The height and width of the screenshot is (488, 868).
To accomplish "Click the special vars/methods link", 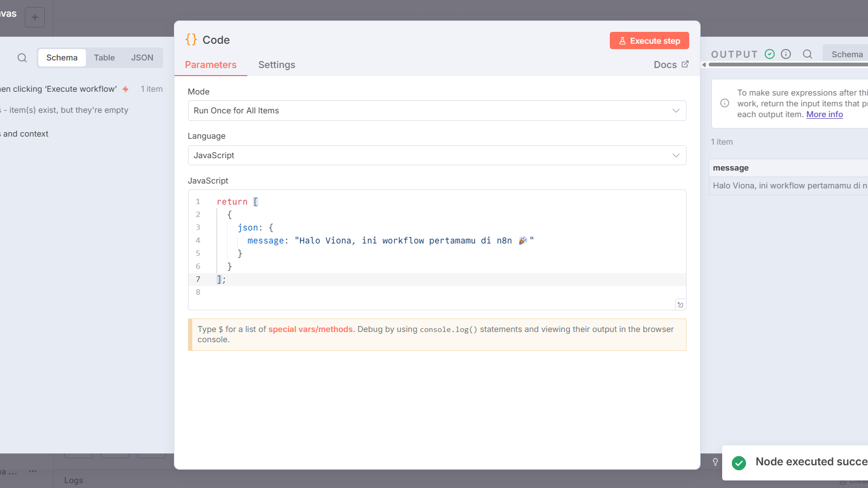I will pos(310,329).
